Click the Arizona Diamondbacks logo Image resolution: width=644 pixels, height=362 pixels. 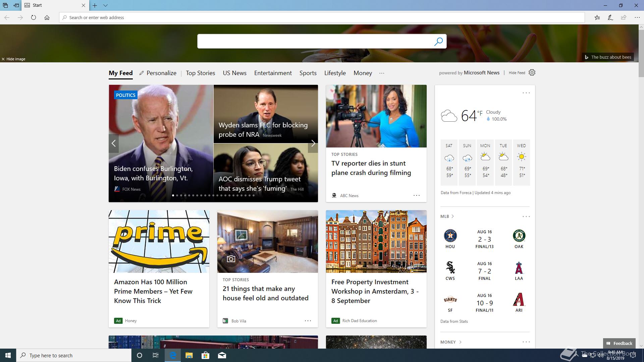tap(519, 299)
